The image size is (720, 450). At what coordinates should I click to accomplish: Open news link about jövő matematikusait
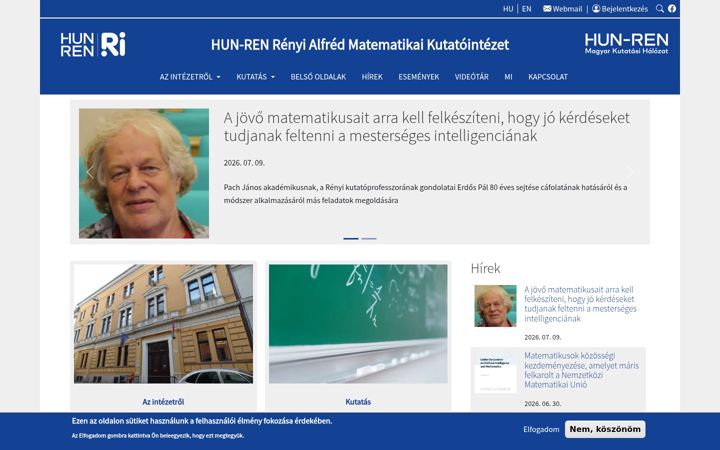click(580, 304)
